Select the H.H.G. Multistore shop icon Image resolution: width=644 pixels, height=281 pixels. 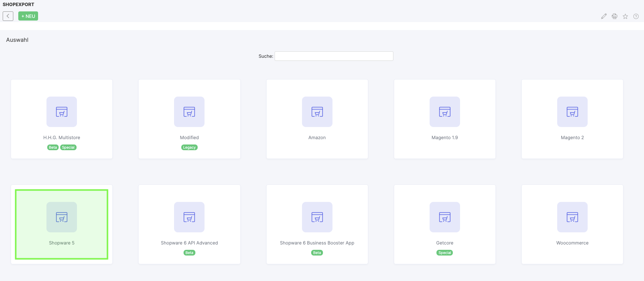tap(62, 112)
